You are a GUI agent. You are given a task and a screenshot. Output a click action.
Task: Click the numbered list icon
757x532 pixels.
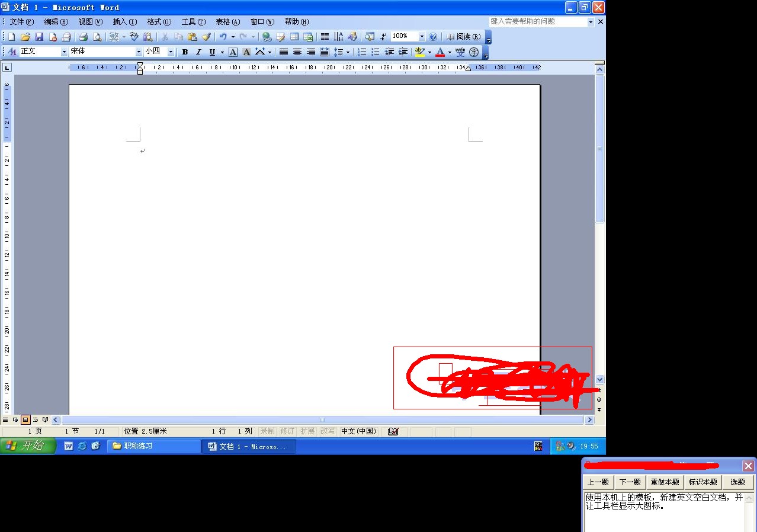(362, 52)
